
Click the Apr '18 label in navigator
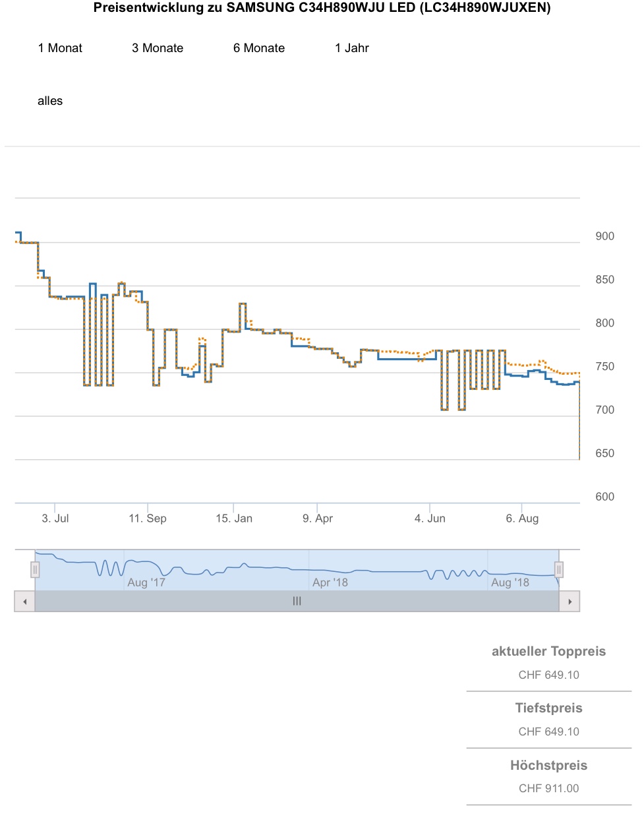330,582
